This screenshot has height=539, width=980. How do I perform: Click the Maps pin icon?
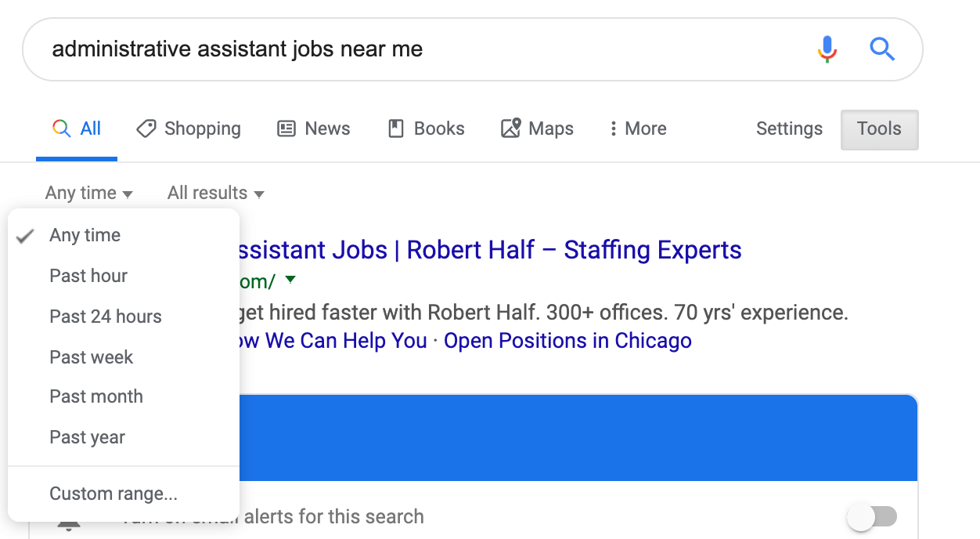[511, 128]
